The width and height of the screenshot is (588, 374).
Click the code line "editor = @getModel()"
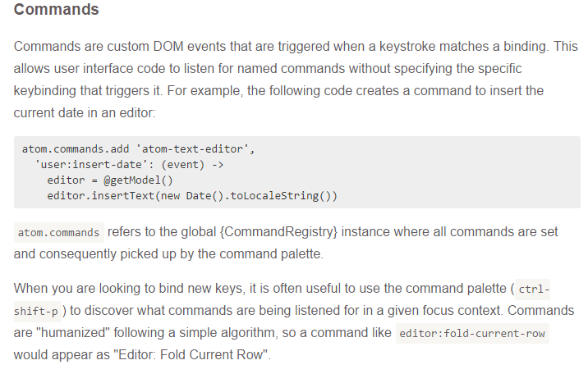click(x=110, y=180)
